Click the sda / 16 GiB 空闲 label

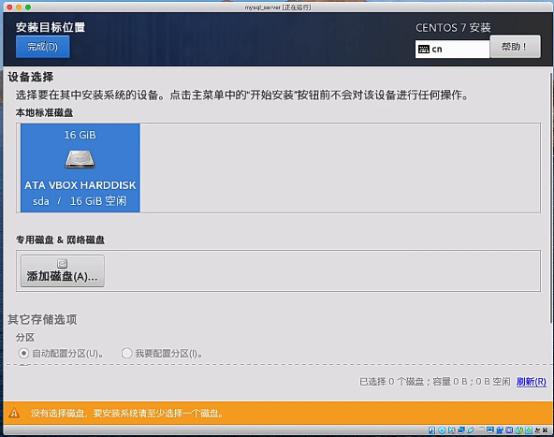tap(79, 201)
